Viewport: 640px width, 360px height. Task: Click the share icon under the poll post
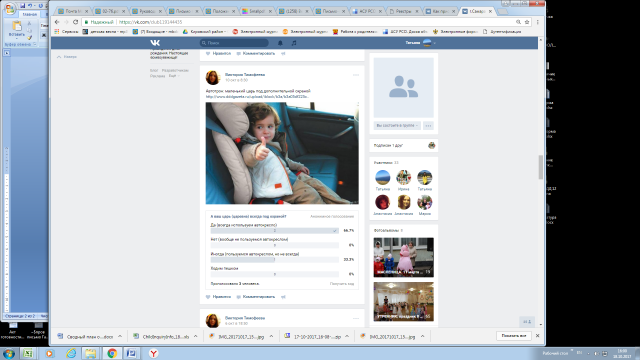(283, 297)
